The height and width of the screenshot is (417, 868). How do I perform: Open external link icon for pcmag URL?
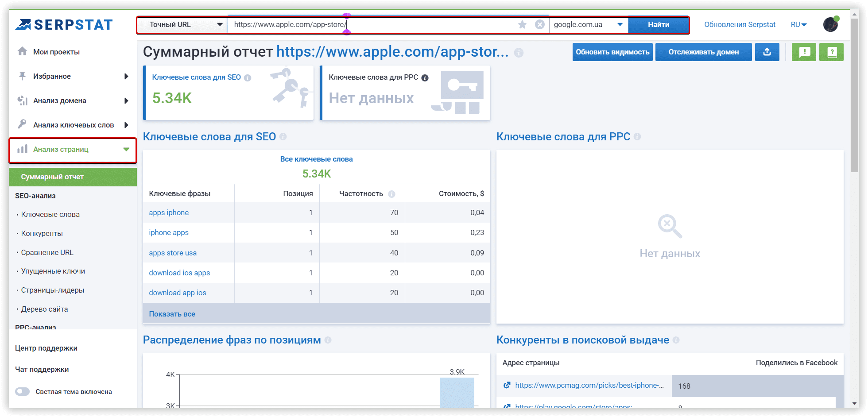pyautogui.click(x=507, y=385)
